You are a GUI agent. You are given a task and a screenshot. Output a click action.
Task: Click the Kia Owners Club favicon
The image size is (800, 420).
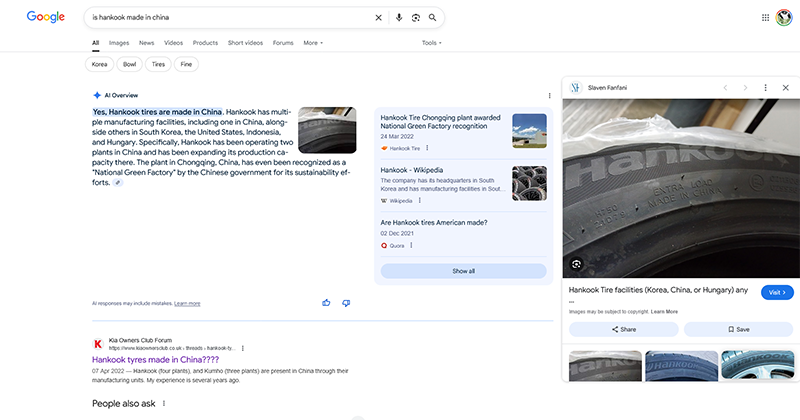(x=97, y=344)
